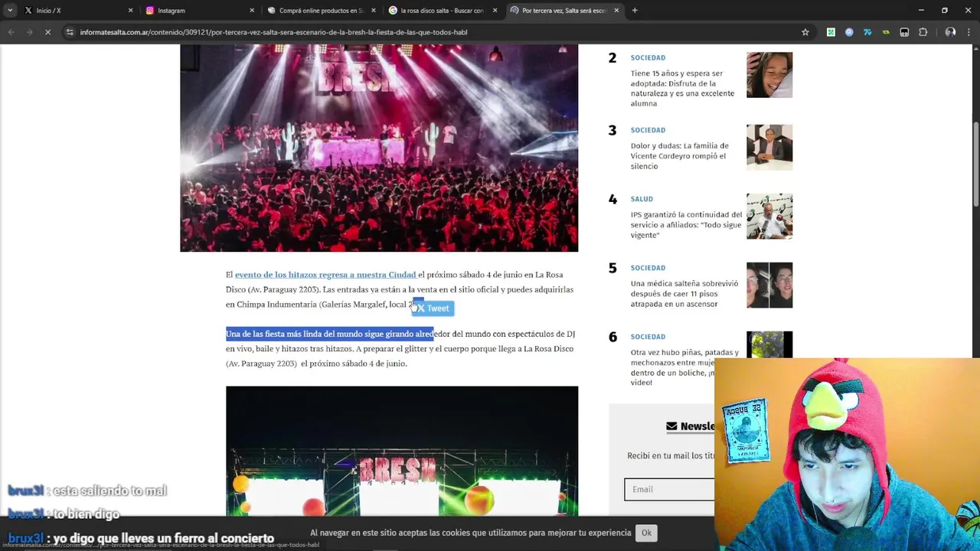980x551 pixels.
Task: Open the dark rounded-square extension icon
Action: (x=904, y=32)
